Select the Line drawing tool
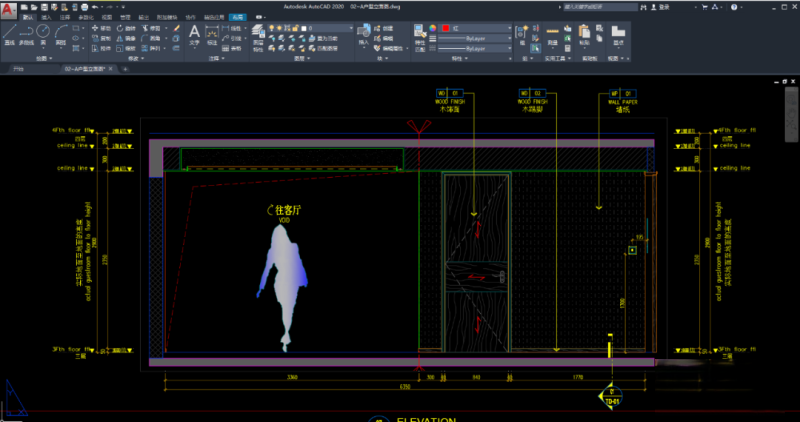Image resolution: width=800 pixels, height=422 pixels. click(x=9, y=33)
